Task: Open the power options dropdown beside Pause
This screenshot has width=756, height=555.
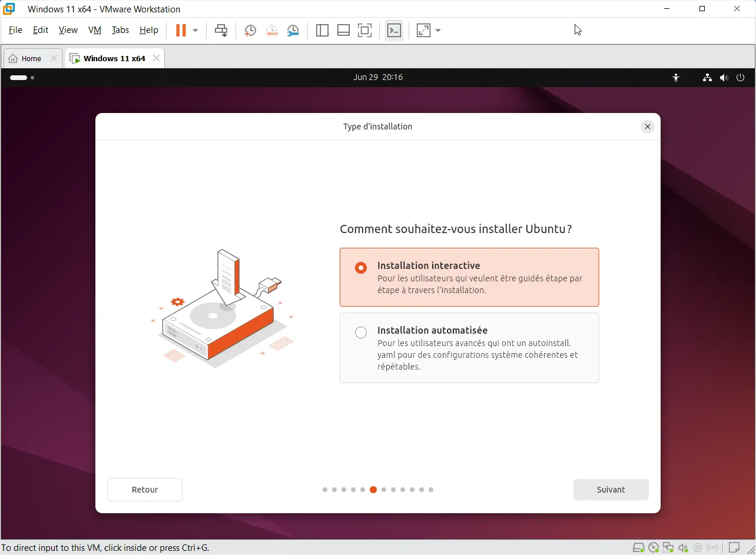Action: 195,31
